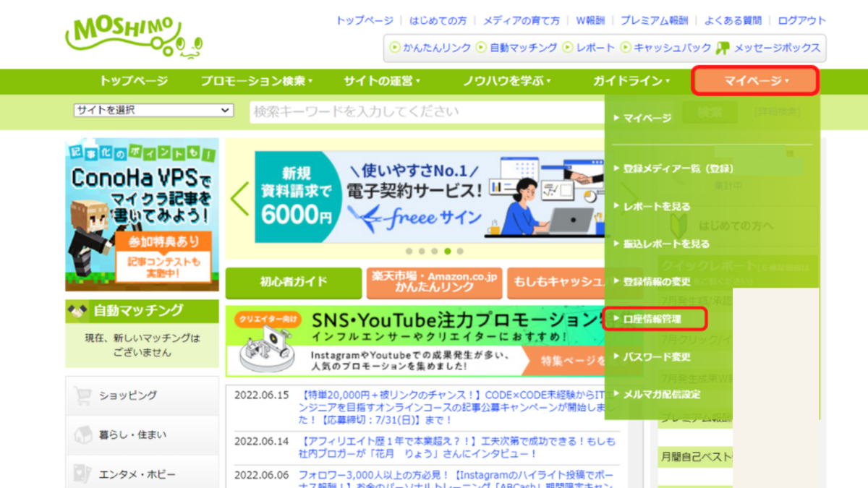Screen dimensions: 868x488
Task: Select トップページ in the green navigation bar
Action: click(134, 81)
